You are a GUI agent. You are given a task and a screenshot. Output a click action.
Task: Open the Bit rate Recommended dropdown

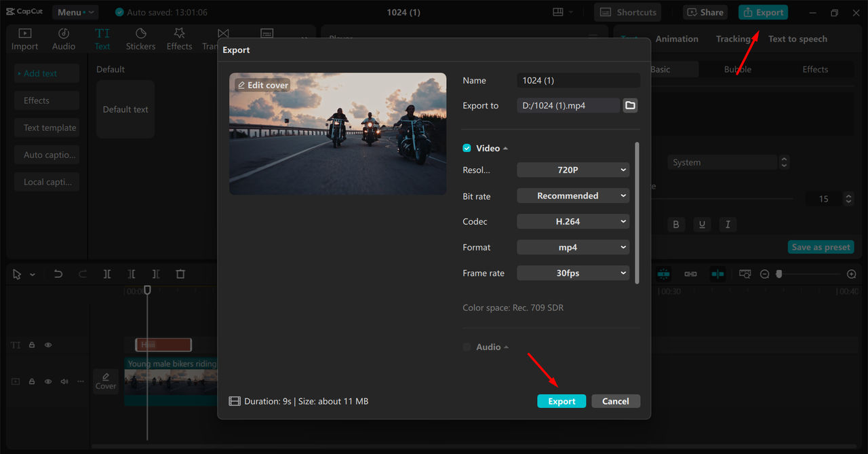tap(573, 195)
